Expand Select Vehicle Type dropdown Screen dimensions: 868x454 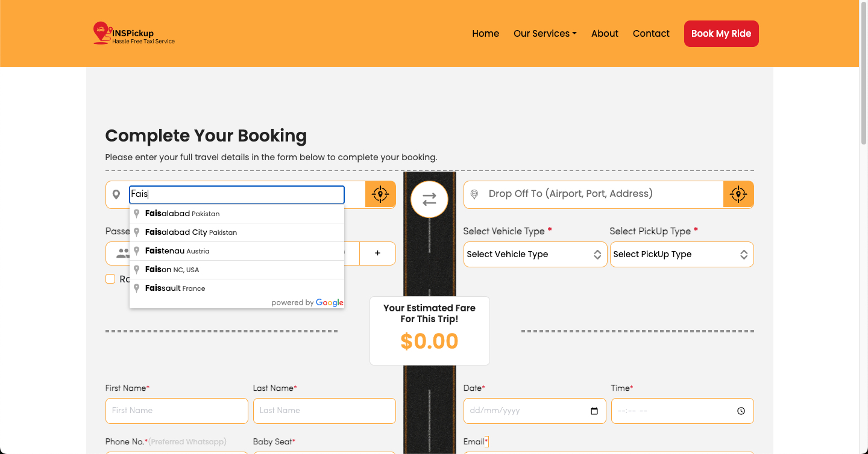535,254
